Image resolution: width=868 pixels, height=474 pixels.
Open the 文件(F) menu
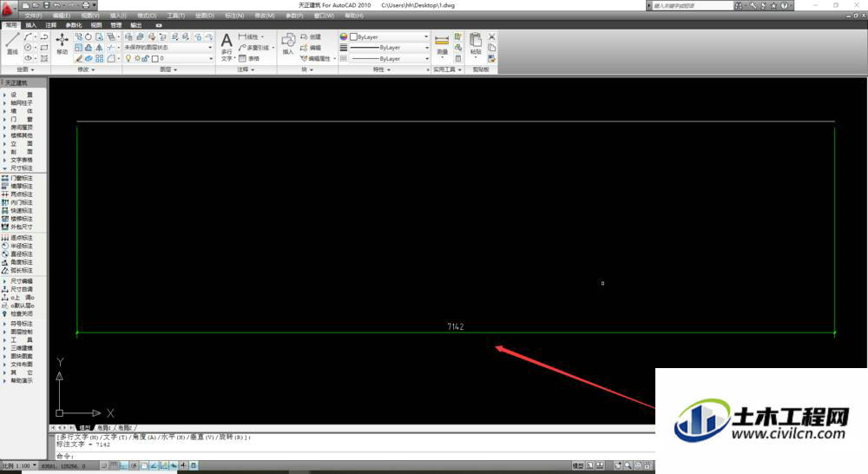tap(33, 16)
